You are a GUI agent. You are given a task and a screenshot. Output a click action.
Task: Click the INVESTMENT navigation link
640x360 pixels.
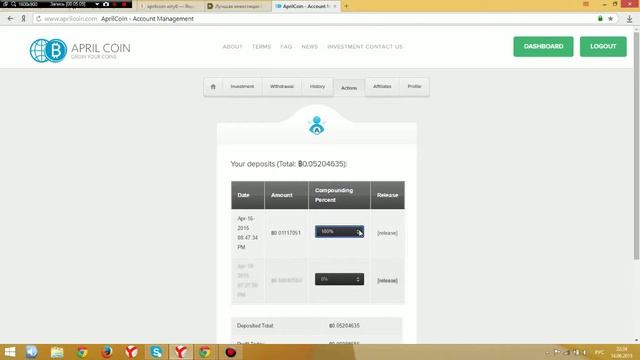click(x=345, y=47)
